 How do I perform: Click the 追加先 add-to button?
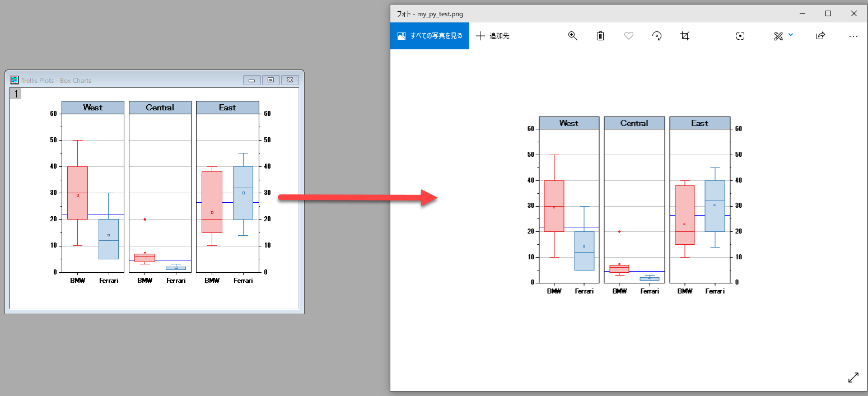click(493, 36)
